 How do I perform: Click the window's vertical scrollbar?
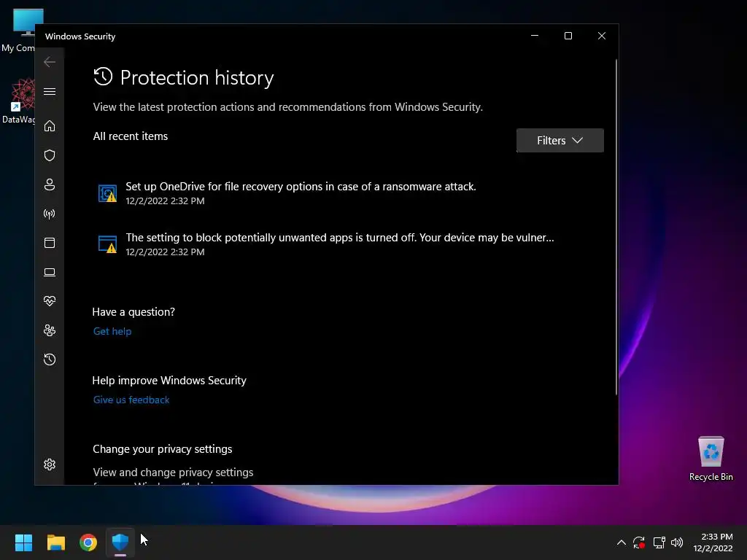[x=616, y=227]
